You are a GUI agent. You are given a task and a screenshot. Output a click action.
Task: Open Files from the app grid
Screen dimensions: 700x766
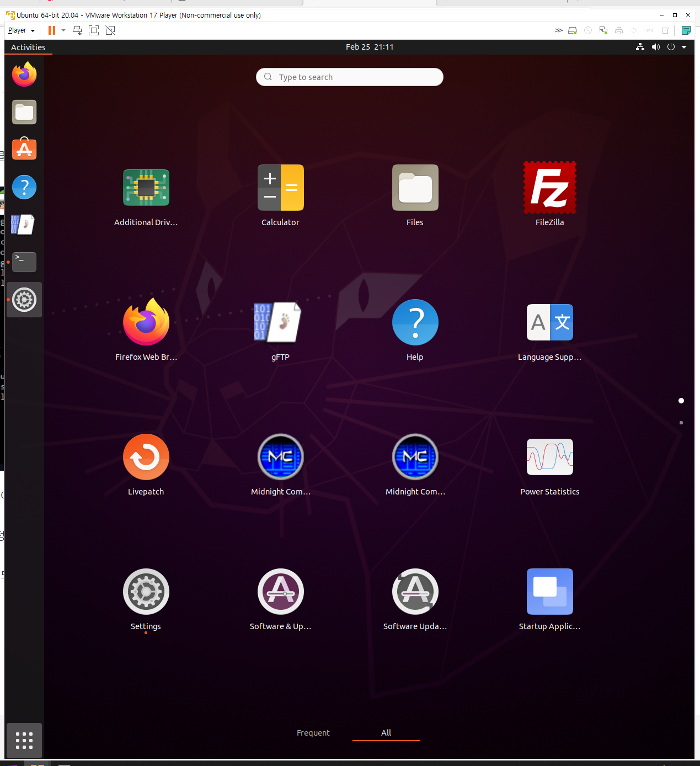[x=415, y=188]
